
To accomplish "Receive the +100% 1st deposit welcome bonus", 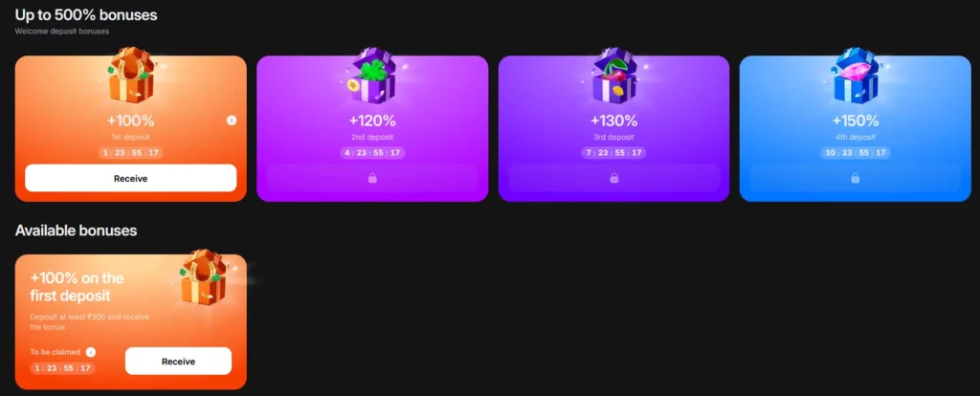I will 130,178.
